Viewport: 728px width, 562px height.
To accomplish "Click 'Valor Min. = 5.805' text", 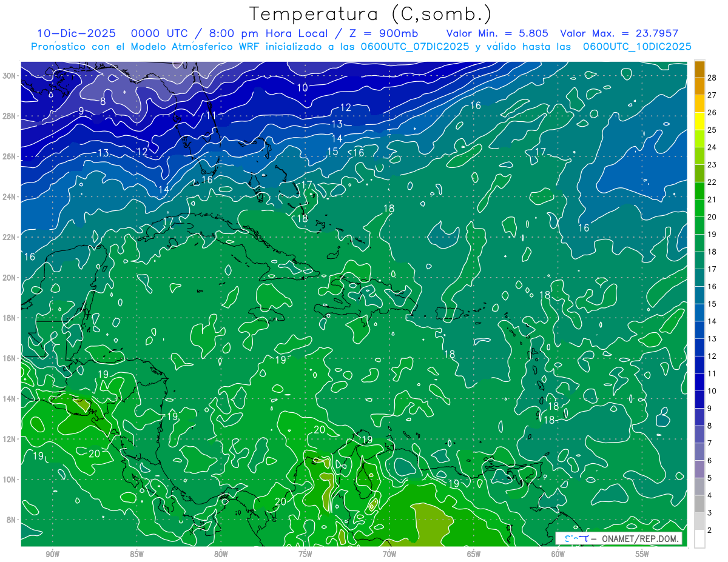I will click(497, 33).
